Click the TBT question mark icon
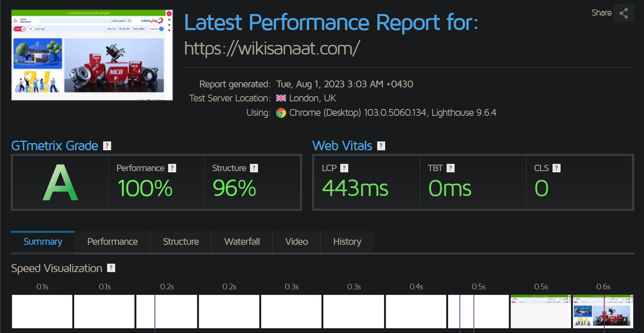 (x=451, y=168)
